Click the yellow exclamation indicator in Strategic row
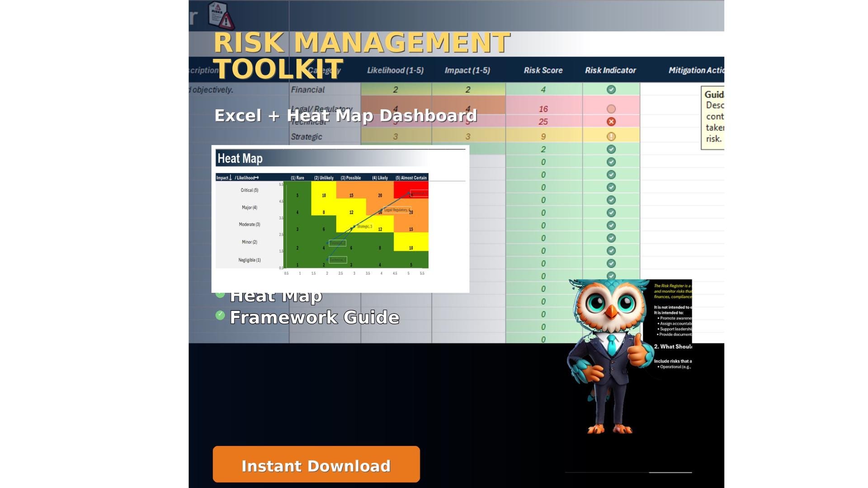Viewport: 868px width, 488px height. coord(611,136)
